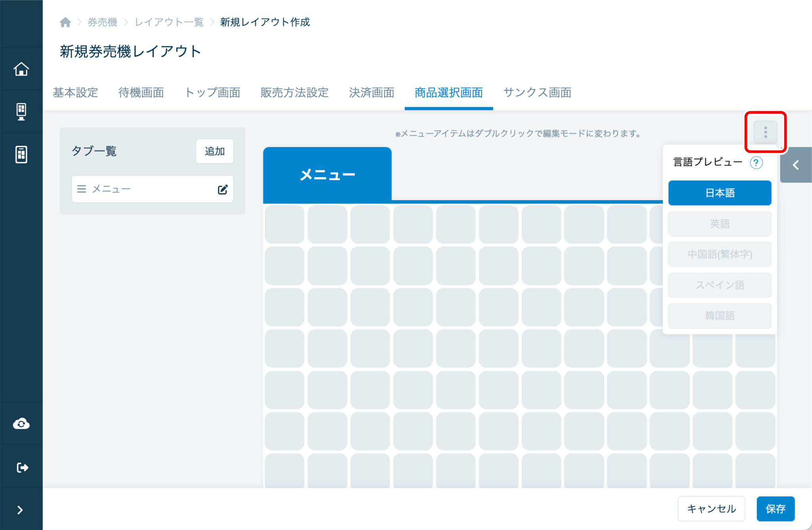
Task: Switch to the サンクス画面 tab
Action: (x=537, y=93)
